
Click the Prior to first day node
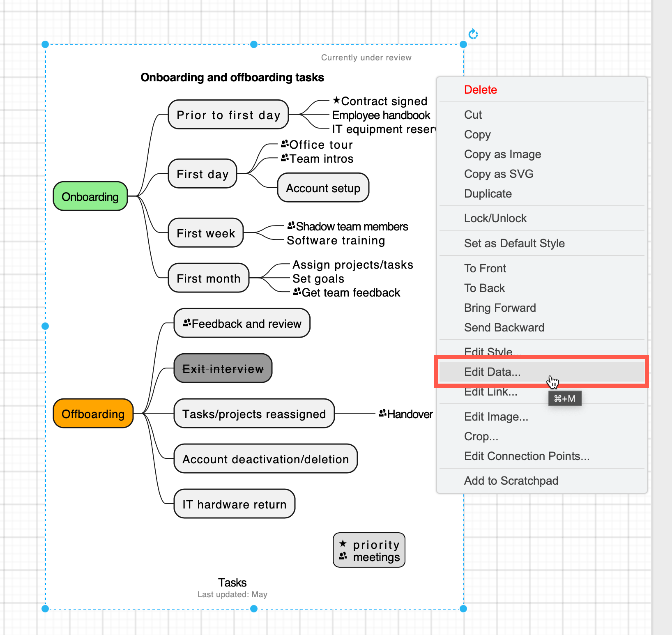pos(228,115)
